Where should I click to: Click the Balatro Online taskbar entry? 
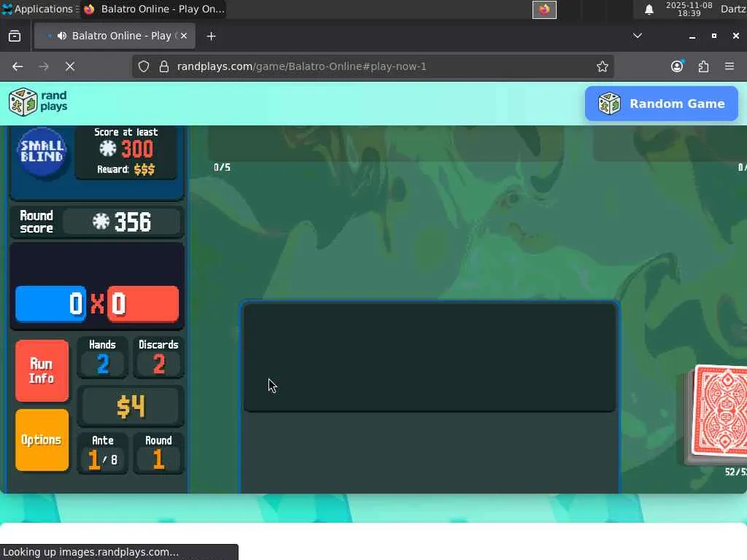coord(153,9)
